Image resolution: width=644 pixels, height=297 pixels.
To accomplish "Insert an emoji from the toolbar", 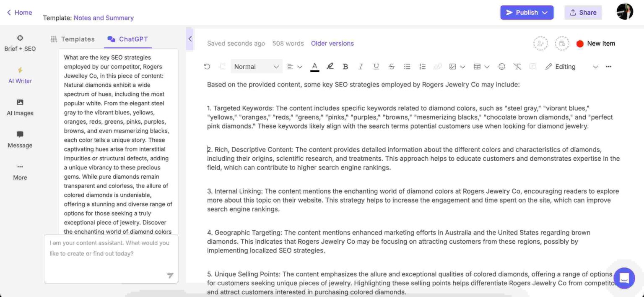I will tap(502, 67).
